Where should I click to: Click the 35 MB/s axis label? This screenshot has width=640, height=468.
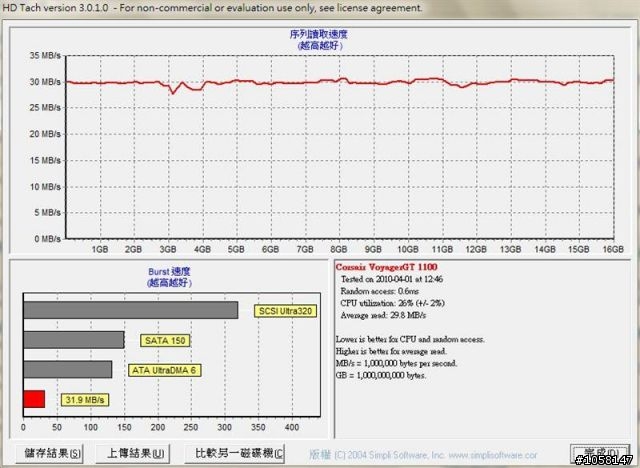point(45,55)
